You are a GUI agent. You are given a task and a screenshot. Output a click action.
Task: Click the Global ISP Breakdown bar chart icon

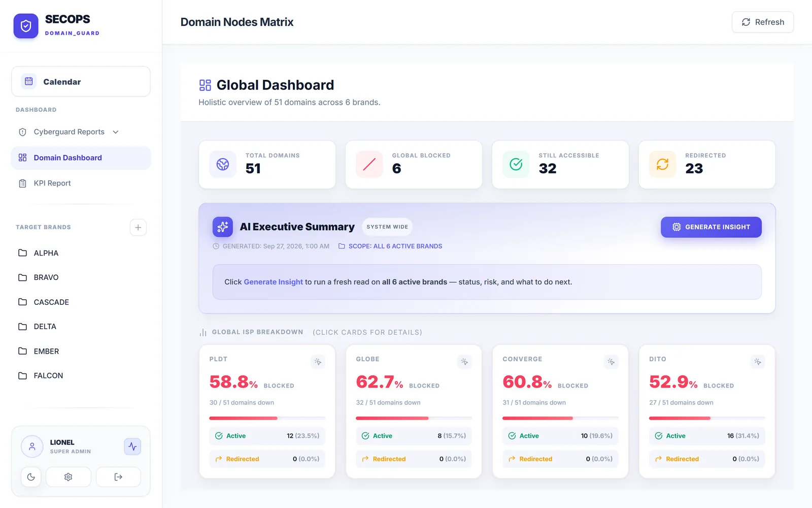point(203,332)
